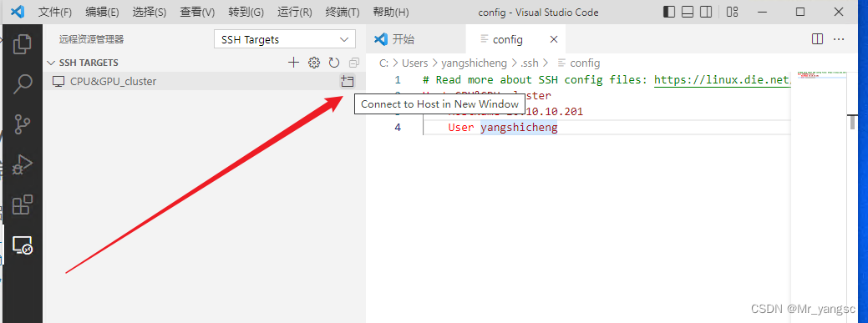The height and width of the screenshot is (323, 868).
Task: Click the VS Code logo in title bar
Action: (18, 12)
